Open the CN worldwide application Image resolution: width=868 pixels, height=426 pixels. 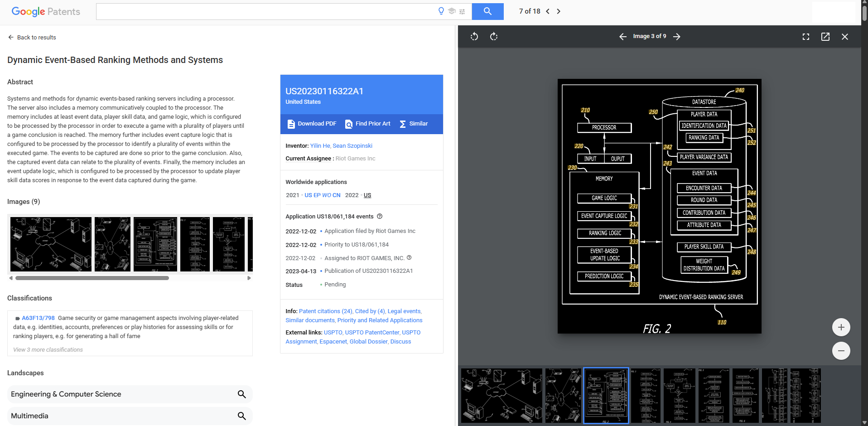[337, 195]
